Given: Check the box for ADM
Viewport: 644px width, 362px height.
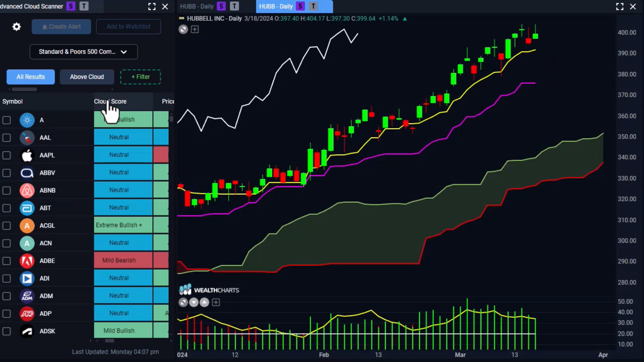Looking at the screenshot, I should click(x=7, y=296).
